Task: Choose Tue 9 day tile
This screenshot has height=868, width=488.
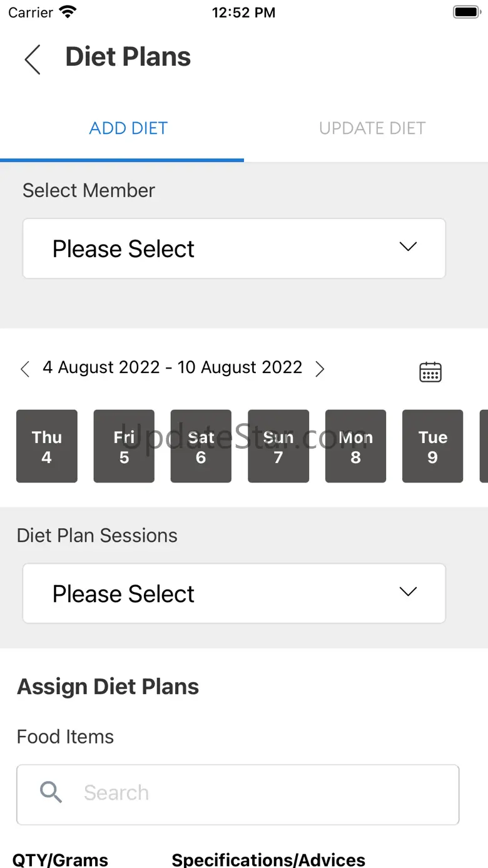Action: [432, 446]
